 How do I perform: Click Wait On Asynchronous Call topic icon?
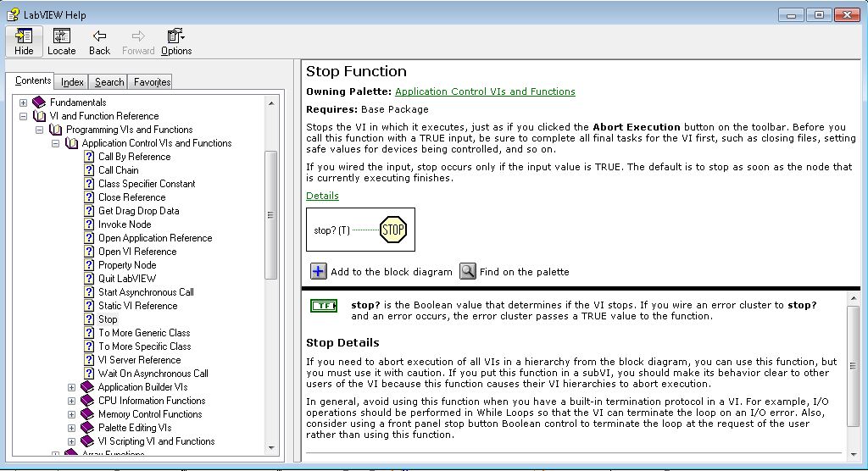coord(89,374)
